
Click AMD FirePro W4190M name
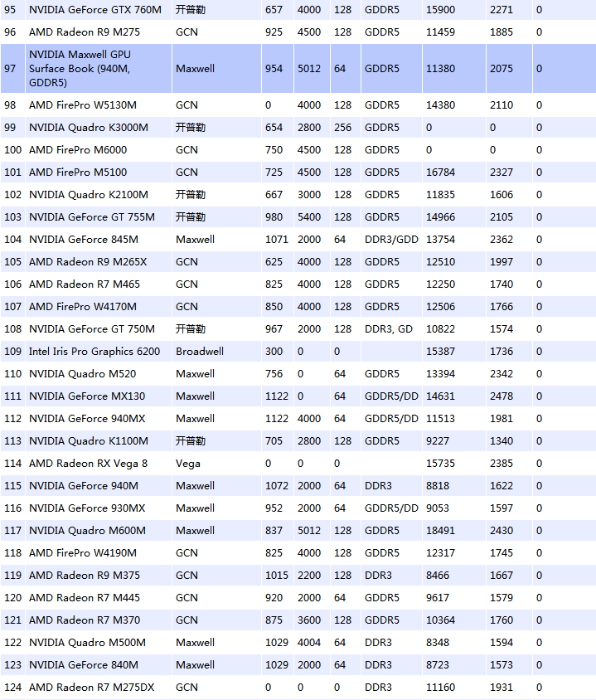[x=83, y=552]
